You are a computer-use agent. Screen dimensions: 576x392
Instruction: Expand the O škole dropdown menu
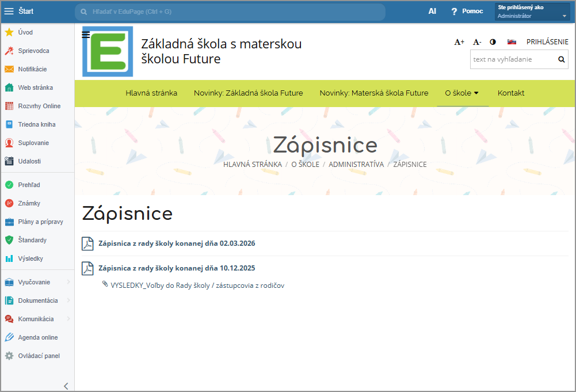tap(462, 93)
